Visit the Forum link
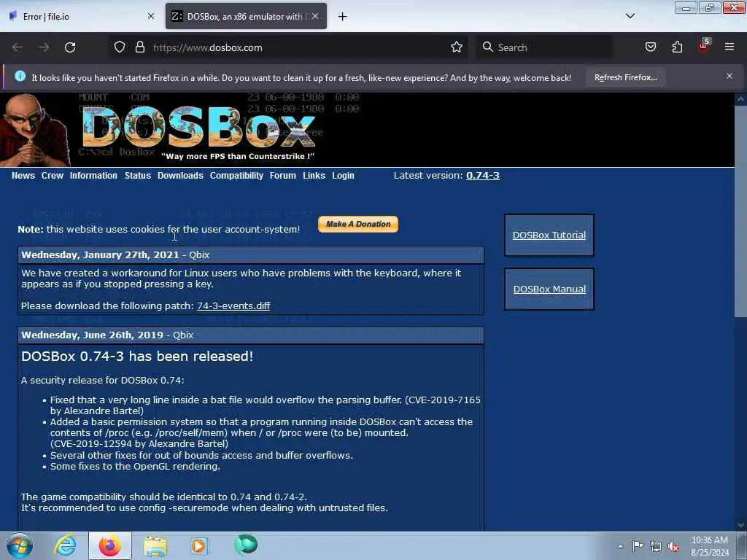747x560 pixels. (283, 176)
